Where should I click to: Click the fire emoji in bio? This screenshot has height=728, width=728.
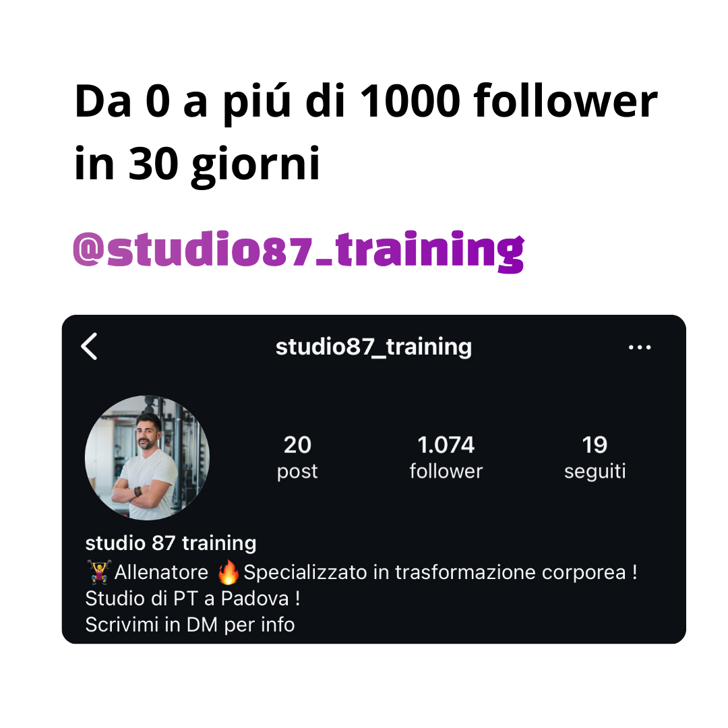[228, 572]
